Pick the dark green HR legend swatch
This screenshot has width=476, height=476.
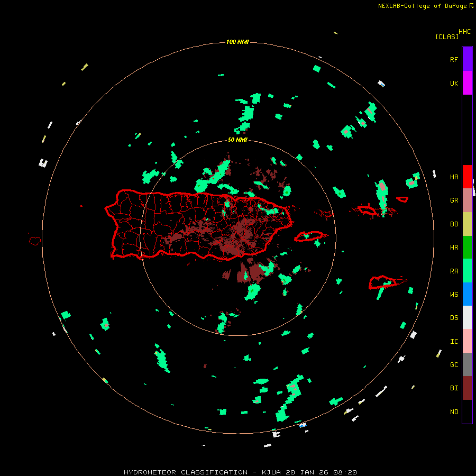point(467,248)
